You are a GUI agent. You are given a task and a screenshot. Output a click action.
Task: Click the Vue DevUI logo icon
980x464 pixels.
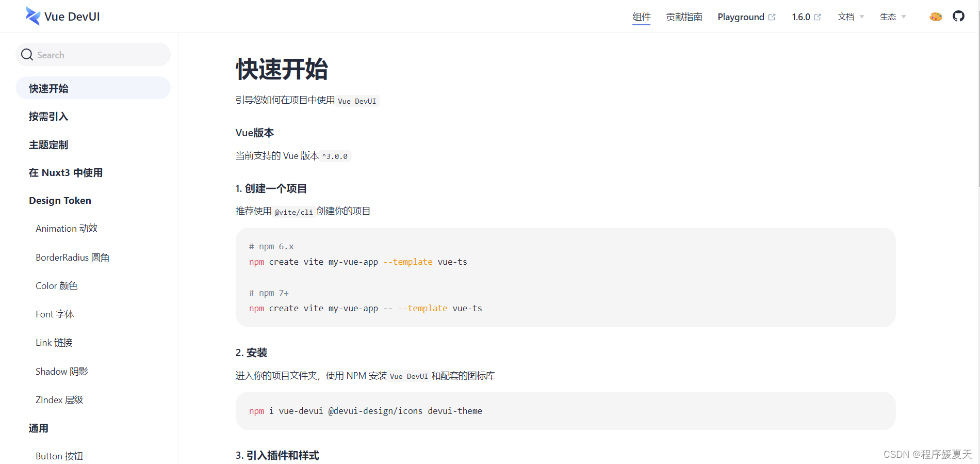33,17
